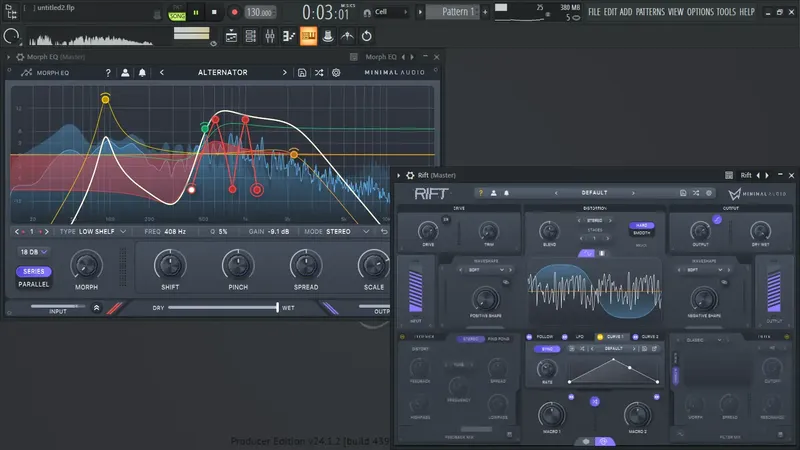Screen dimensions: 800x450
Task: Enable PARALLEL mode in Morph EQ
Action: [34, 283]
